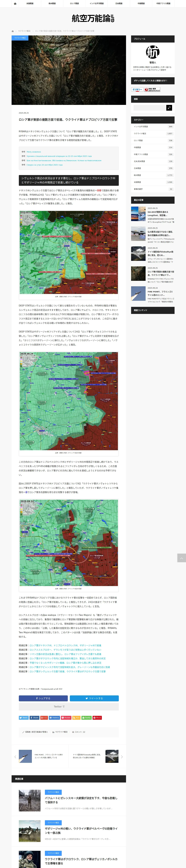This screenshot has width=186, height=868.
Task: Open previous post FIRE POINT thumbnail
Action: pos(25,756)
